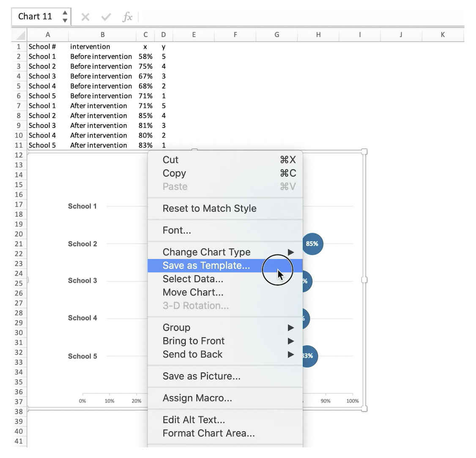
Task: Click the confirm checkmark in formula bar
Action: pyautogui.click(x=106, y=17)
